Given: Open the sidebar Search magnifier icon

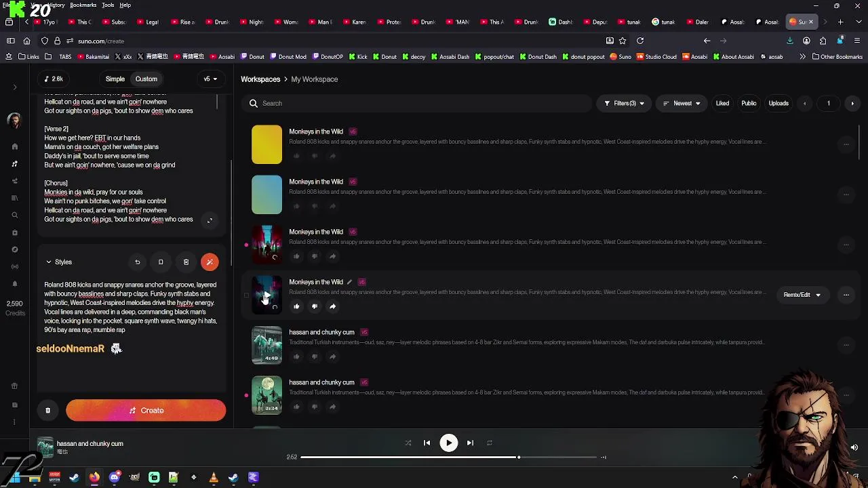Looking at the screenshot, I should coord(15,216).
